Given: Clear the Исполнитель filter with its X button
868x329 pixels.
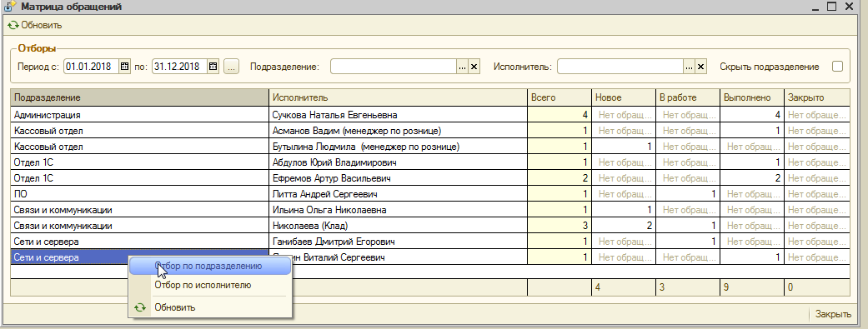Looking at the screenshot, I should (701, 67).
